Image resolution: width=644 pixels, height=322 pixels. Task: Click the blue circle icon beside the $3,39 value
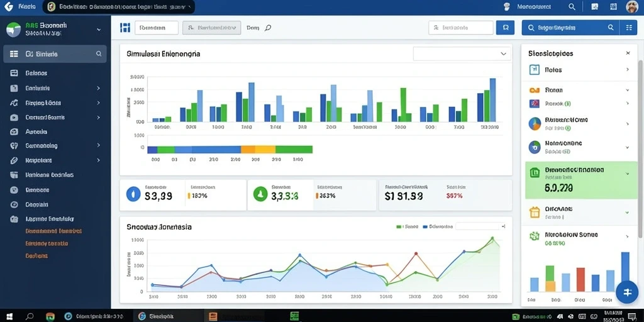pos(133,194)
